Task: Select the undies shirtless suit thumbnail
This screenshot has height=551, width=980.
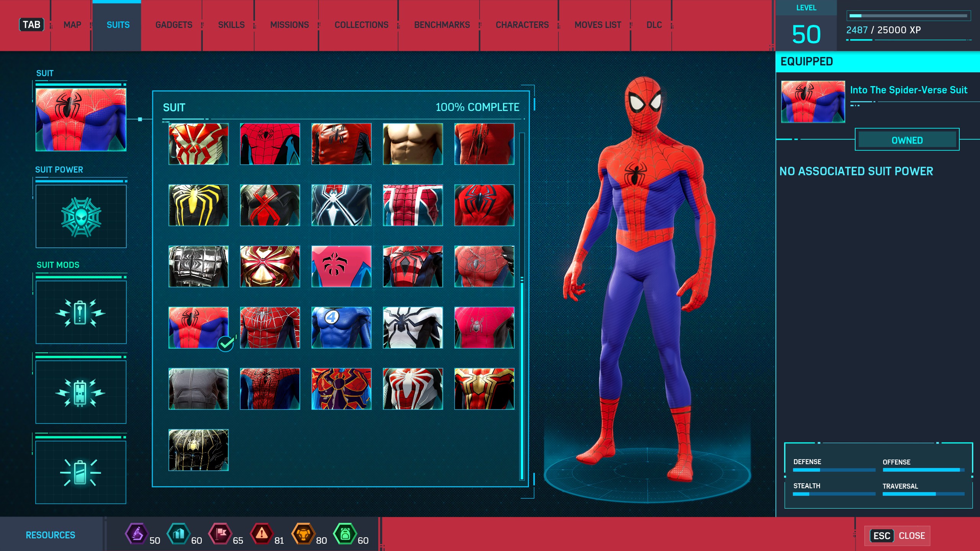Action: tap(413, 144)
